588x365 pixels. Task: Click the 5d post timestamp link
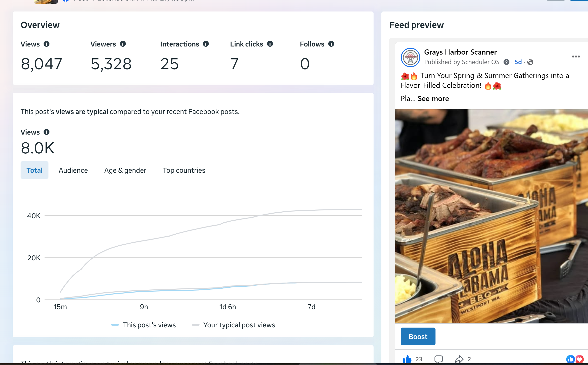(518, 62)
